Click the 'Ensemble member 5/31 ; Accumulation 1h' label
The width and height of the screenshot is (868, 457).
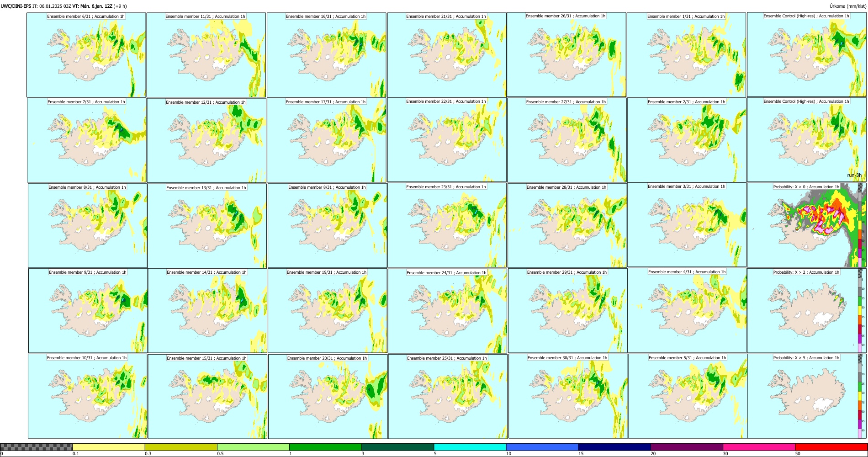pyautogui.click(x=687, y=358)
